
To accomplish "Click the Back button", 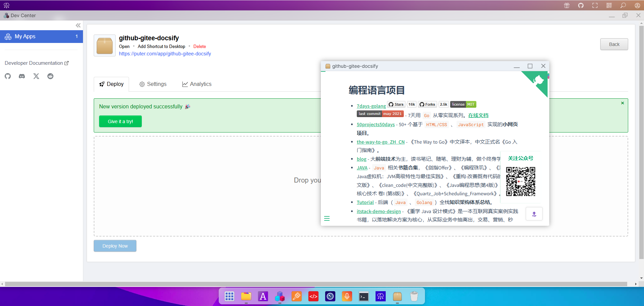I will [x=614, y=44].
